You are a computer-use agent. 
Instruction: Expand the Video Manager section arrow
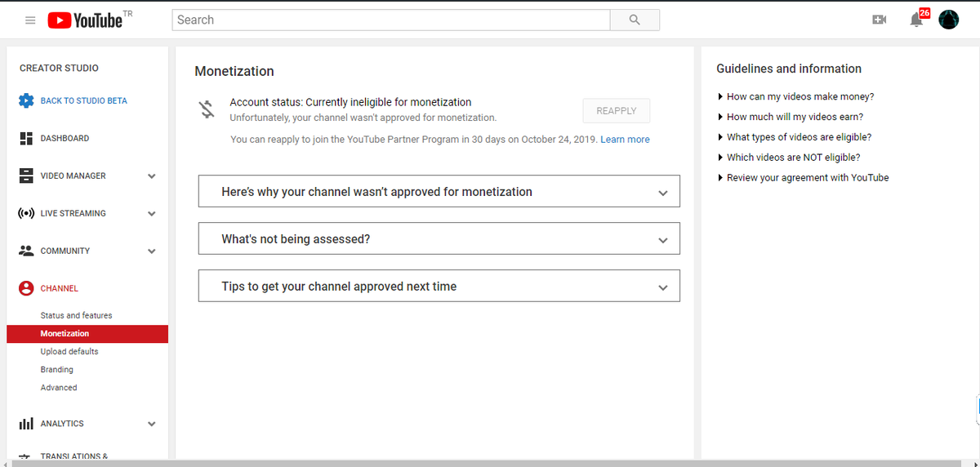coord(152,176)
